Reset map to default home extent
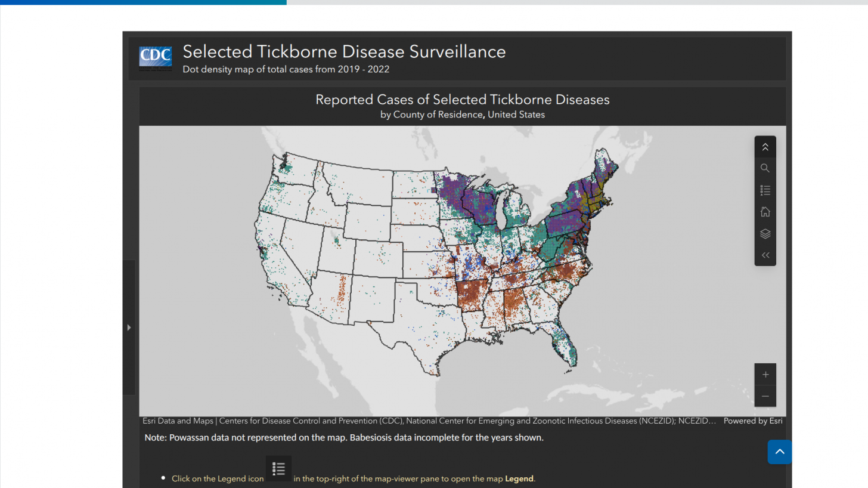This screenshot has width=868, height=488. (765, 212)
